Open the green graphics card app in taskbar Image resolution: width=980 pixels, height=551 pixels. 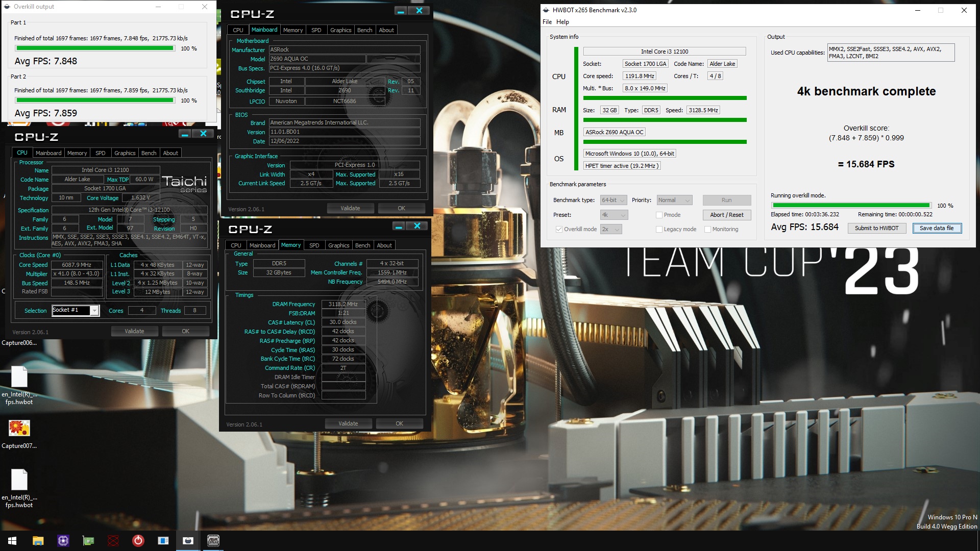[88, 541]
